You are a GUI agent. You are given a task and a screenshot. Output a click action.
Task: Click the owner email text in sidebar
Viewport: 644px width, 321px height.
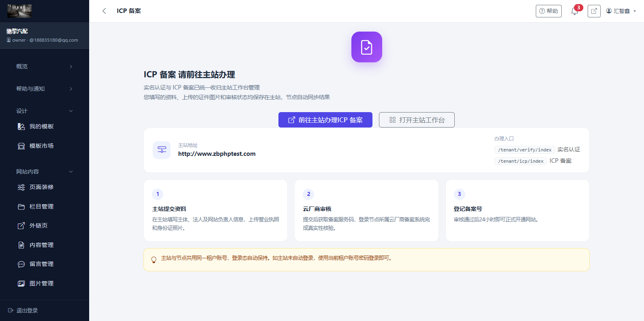click(x=45, y=40)
